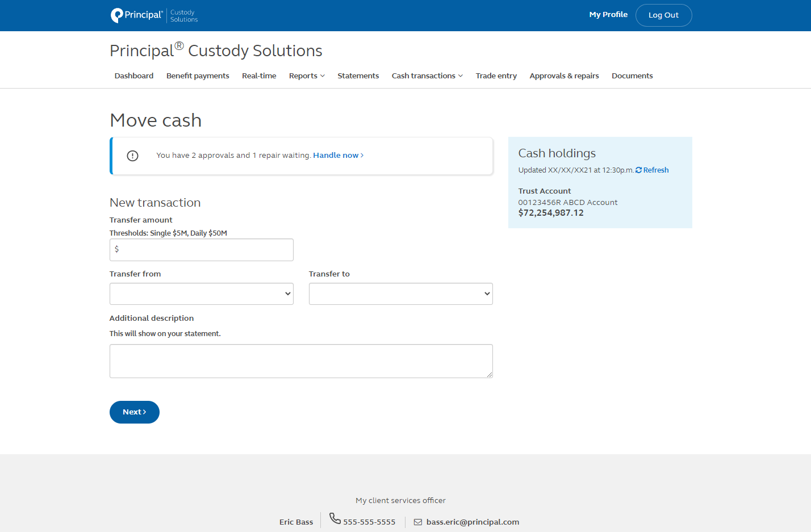Open the Transfer from dropdown
The image size is (811, 532).
tap(201, 294)
